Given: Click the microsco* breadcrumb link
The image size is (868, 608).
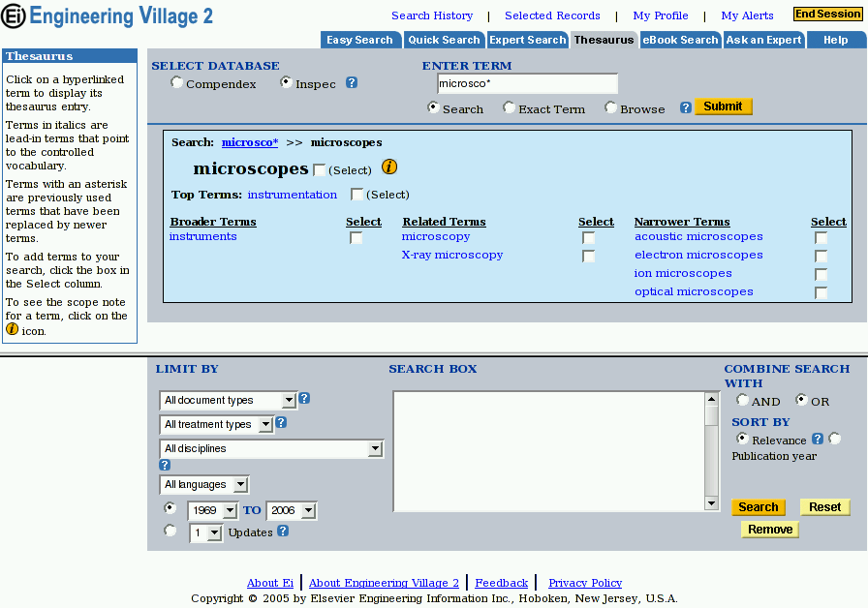Looking at the screenshot, I should pyautogui.click(x=250, y=142).
